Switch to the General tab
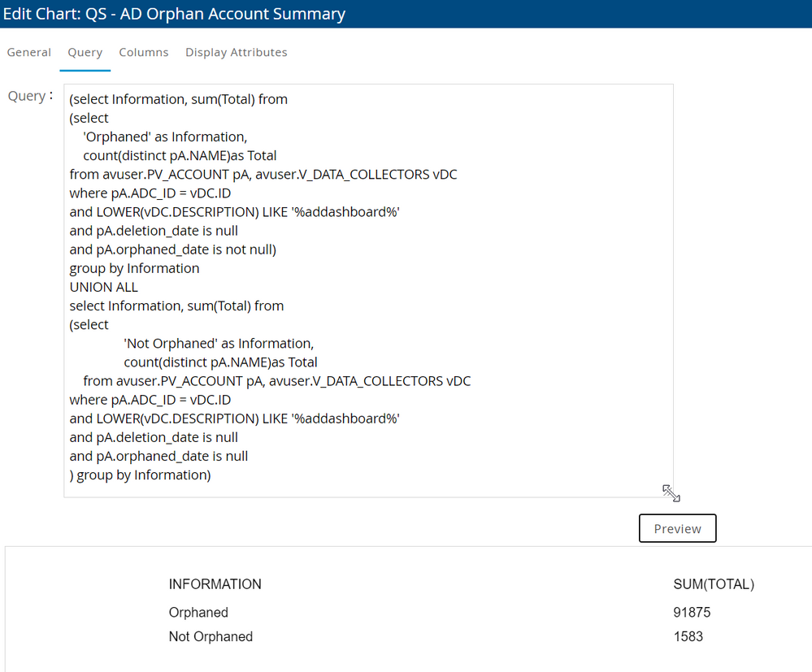 point(29,52)
